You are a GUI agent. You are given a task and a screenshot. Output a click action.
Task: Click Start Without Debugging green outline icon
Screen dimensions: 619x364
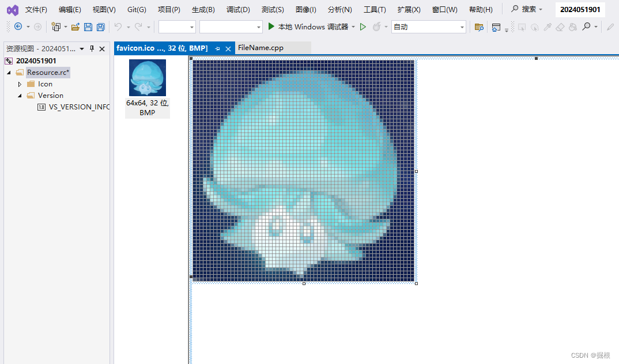363,26
